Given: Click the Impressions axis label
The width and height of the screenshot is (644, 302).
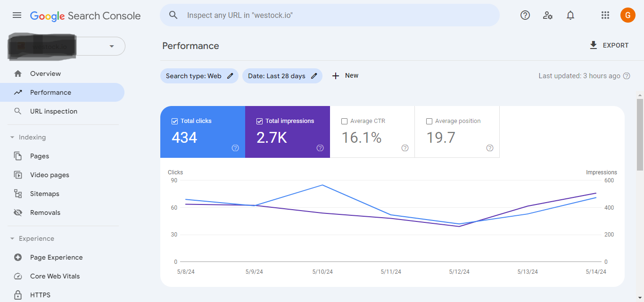Looking at the screenshot, I should (602, 172).
